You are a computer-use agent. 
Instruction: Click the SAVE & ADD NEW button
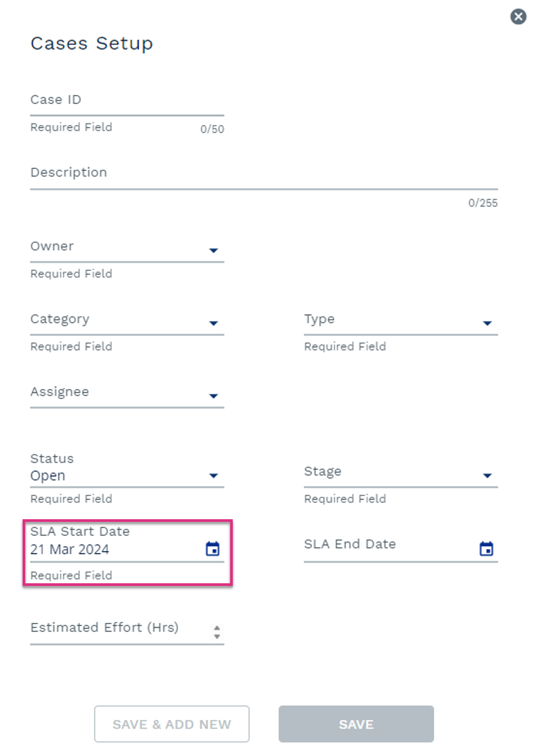(x=172, y=724)
